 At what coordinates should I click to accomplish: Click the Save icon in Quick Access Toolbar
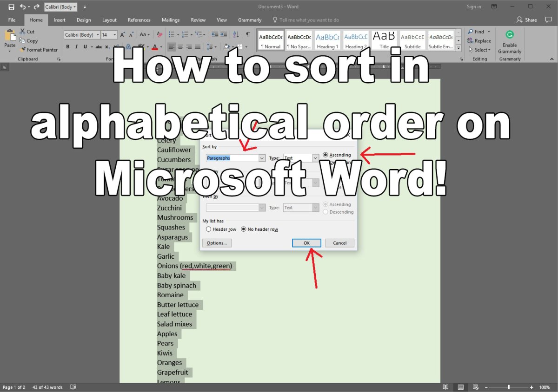point(11,7)
